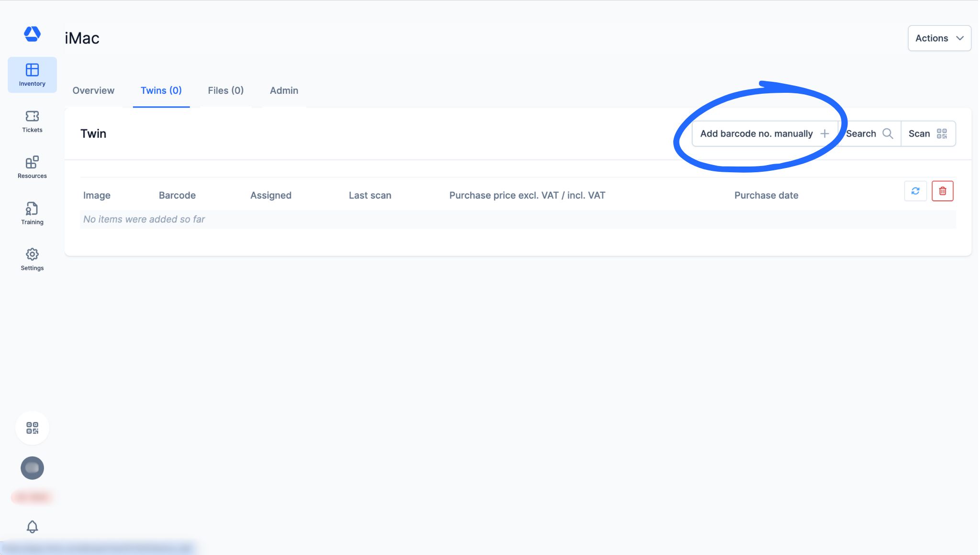The width and height of the screenshot is (980, 555).
Task: Open Resources from the sidebar
Action: click(32, 167)
